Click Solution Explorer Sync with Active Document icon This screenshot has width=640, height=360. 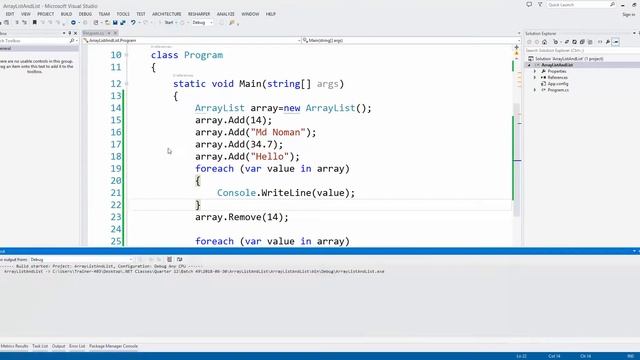click(567, 42)
